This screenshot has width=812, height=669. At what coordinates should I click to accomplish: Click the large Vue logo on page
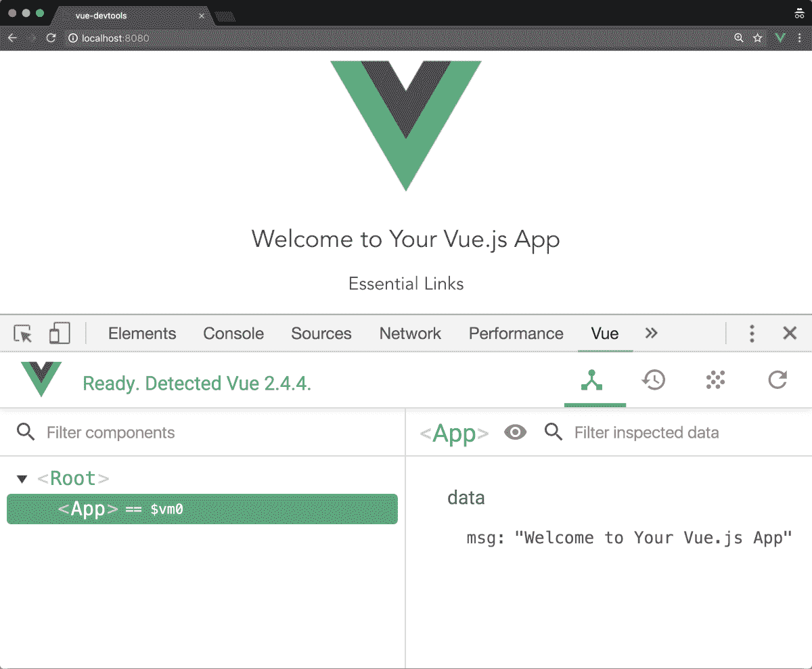pos(406,126)
